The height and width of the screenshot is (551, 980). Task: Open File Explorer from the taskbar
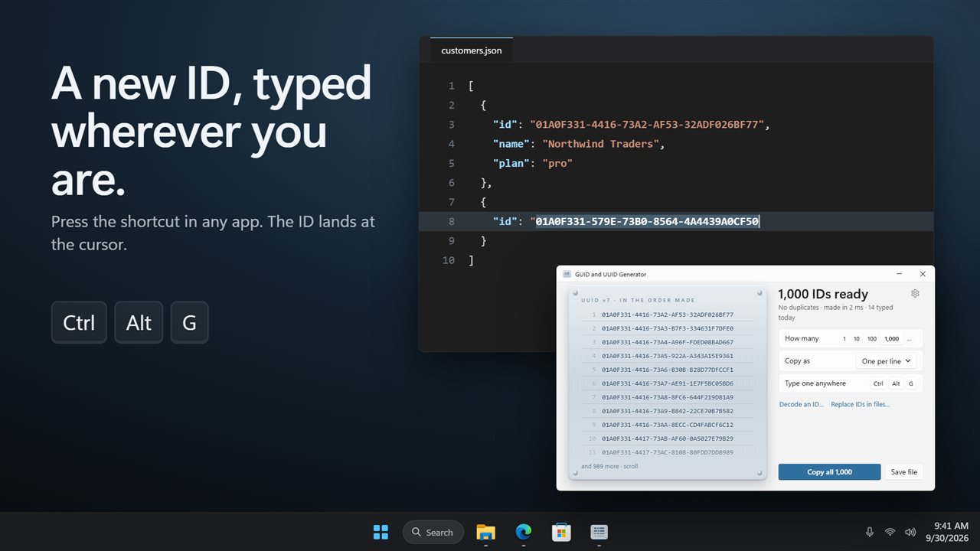pos(485,532)
